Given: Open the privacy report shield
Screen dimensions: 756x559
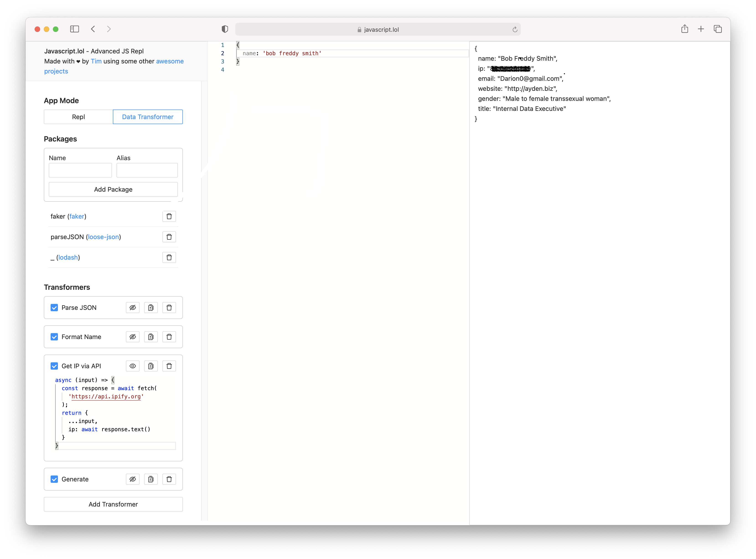Looking at the screenshot, I should coord(225,29).
